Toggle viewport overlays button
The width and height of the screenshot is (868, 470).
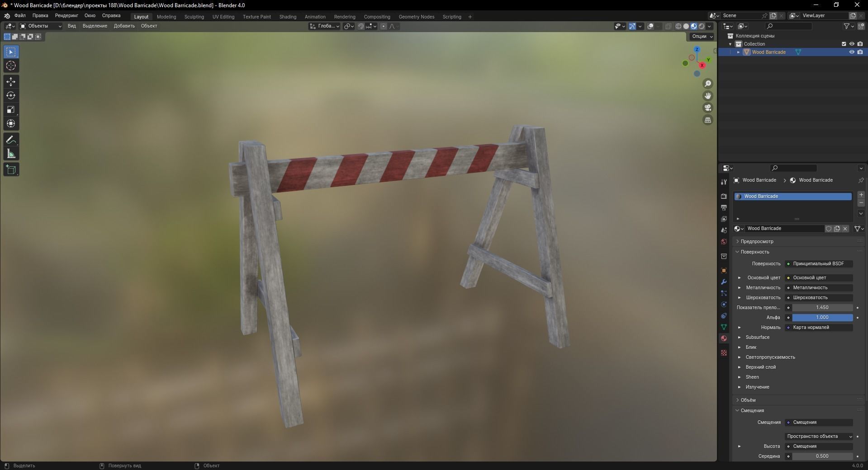click(x=650, y=26)
